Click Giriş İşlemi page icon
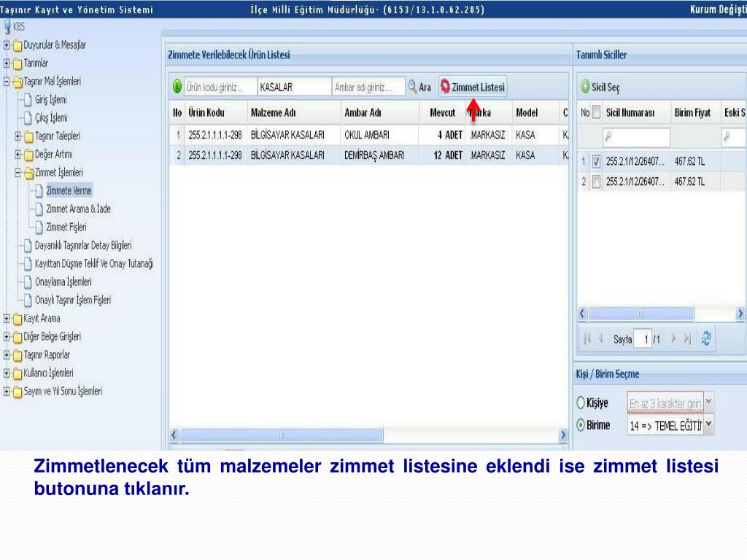This screenshot has height=560, width=747. [x=28, y=99]
